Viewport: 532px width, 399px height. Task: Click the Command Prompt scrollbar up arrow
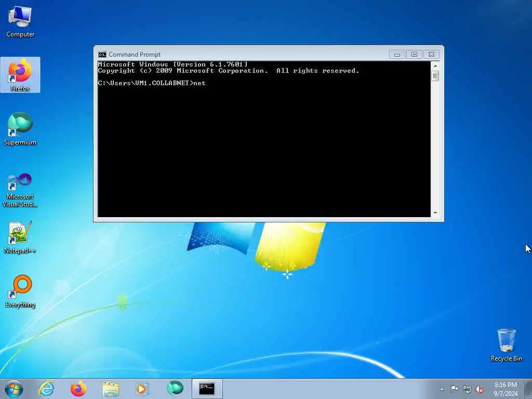tap(435, 66)
